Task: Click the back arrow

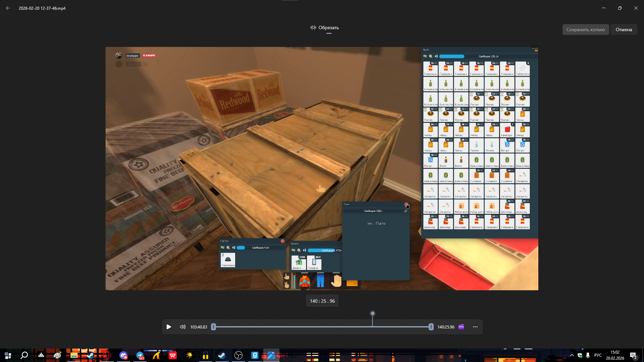Action: tap(8, 8)
